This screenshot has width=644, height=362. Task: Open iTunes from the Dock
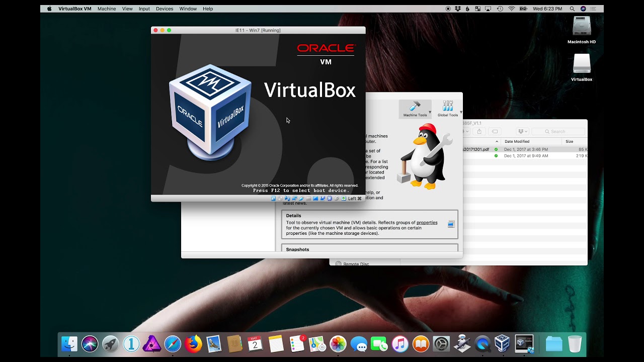(400, 344)
